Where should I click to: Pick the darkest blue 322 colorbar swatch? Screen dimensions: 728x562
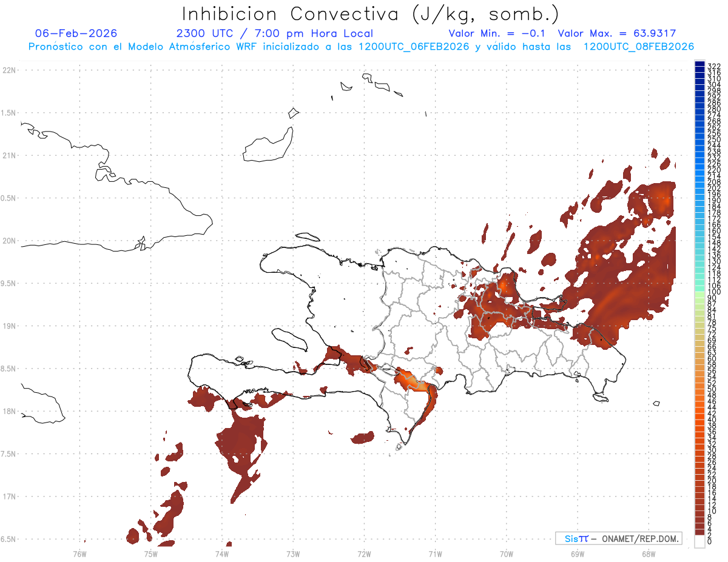(699, 64)
